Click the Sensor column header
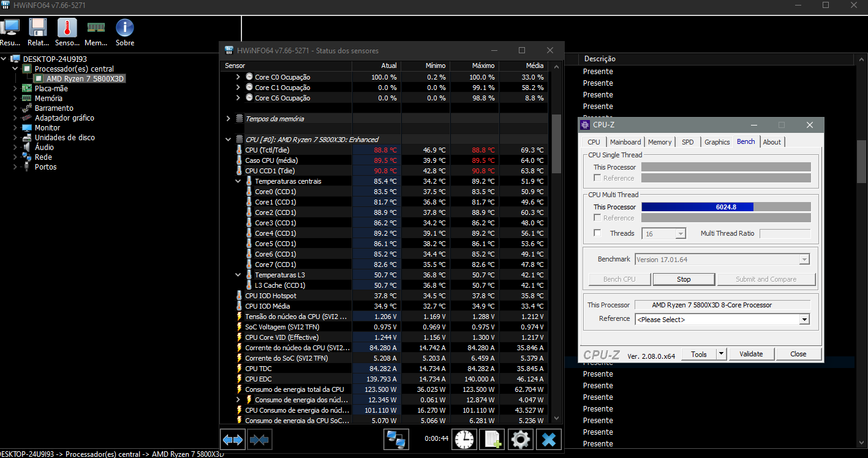 click(286, 66)
